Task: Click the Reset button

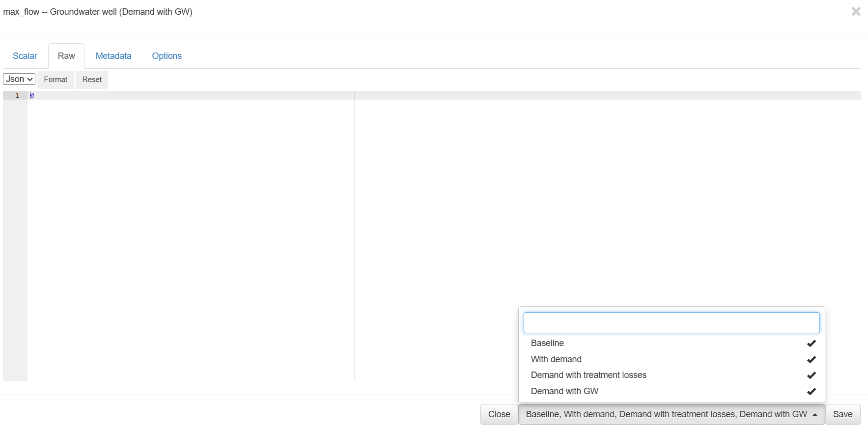Action: [92, 80]
